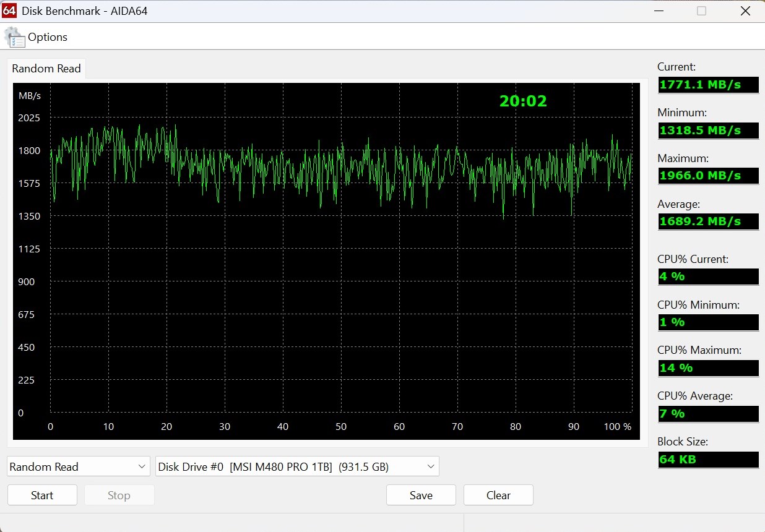Click the AIDA64 app icon in title bar
Screen dimensions: 765x532
[9, 11]
